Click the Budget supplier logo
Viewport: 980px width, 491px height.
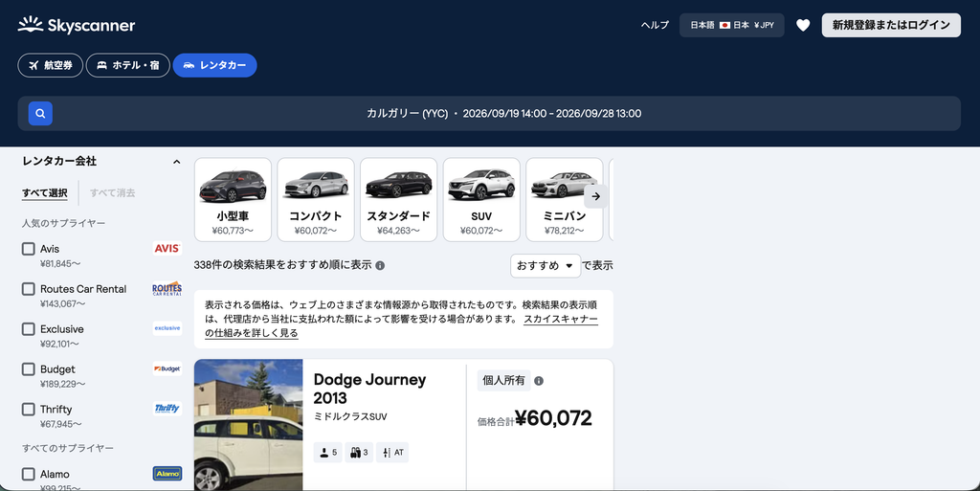pos(167,368)
